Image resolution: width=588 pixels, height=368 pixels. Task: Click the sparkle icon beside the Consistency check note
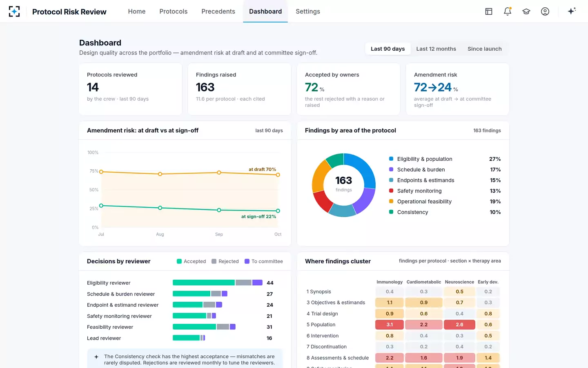point(96,357)
